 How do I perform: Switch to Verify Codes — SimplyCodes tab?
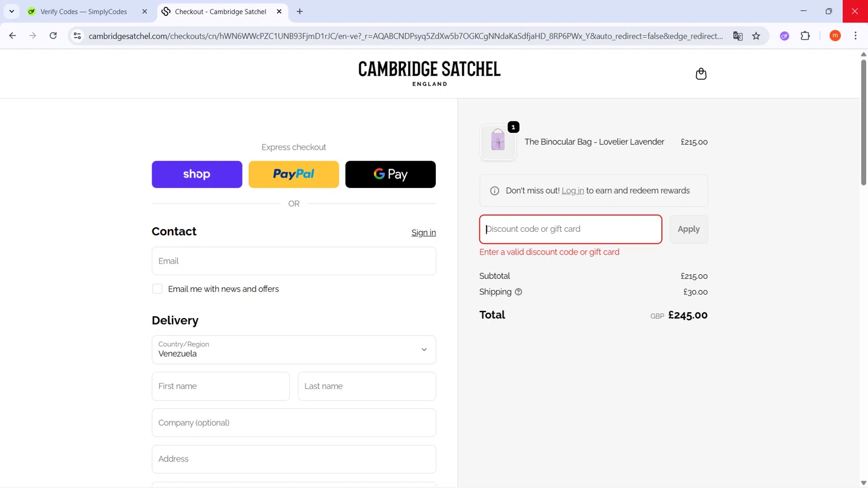click(84, 12)
